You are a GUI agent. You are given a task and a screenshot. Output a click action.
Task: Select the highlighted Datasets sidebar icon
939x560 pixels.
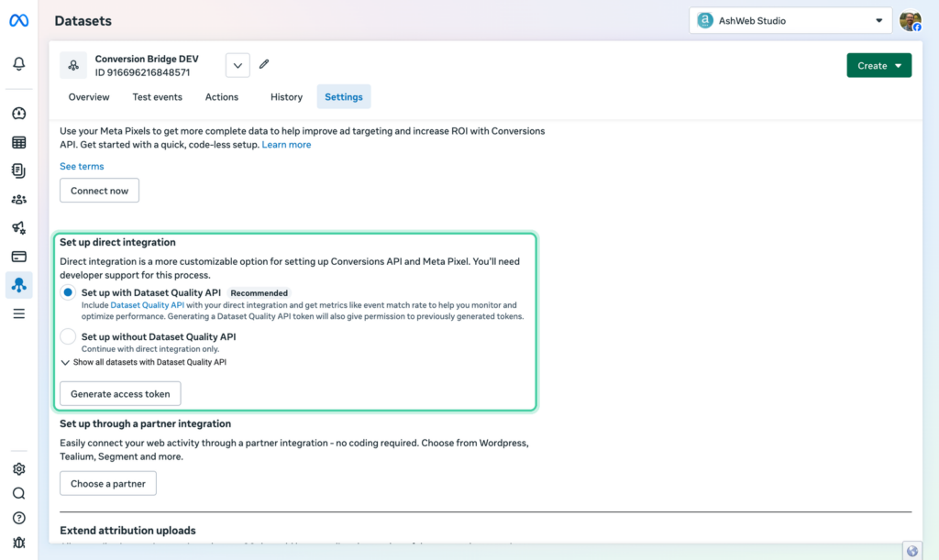tap(18, 285)
